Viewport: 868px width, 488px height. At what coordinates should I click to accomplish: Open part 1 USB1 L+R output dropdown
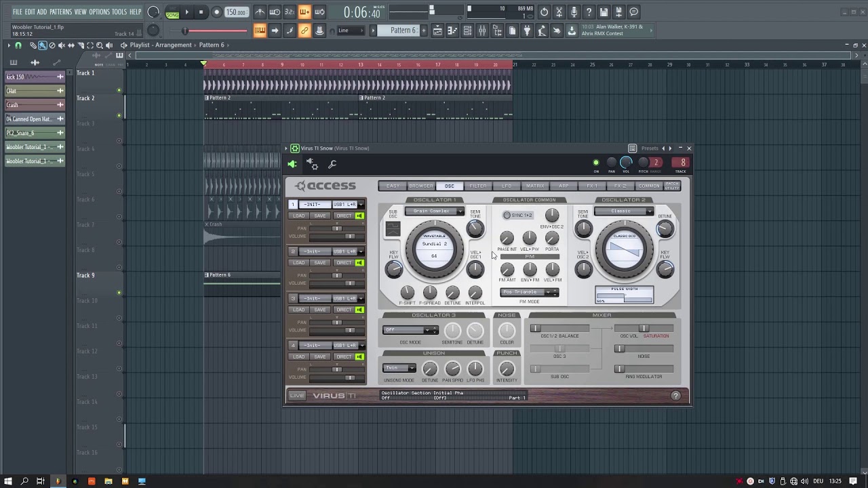348,204
